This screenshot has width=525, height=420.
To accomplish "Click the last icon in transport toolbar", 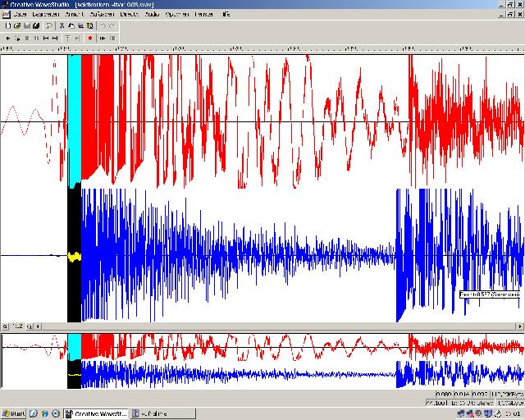I will (112, 39).
